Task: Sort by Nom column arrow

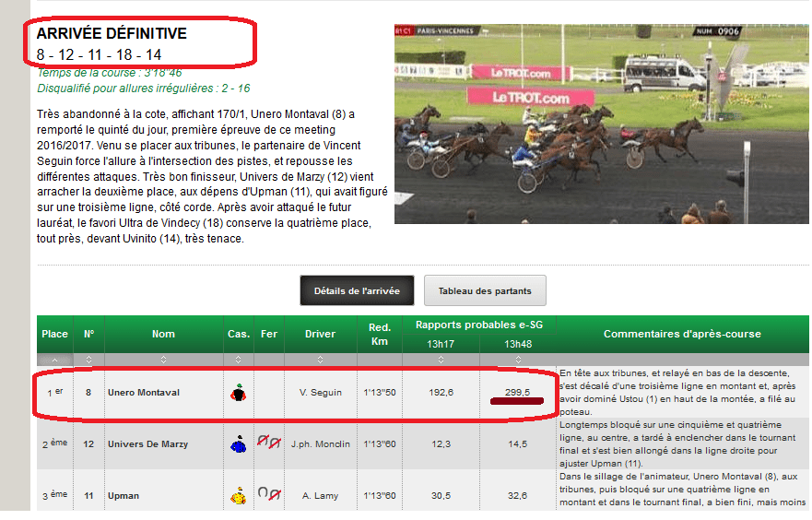Action: (163, 359)
